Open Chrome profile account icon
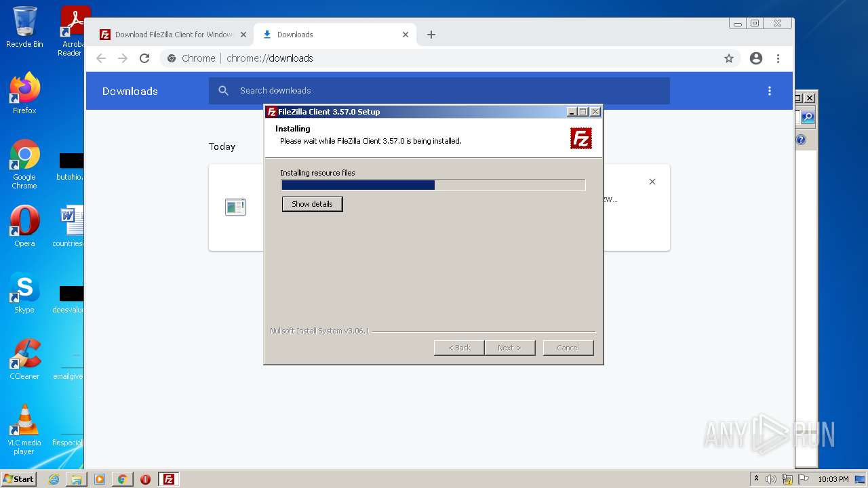This screenshot has width=868, height=488. click(x=756, y=58)
